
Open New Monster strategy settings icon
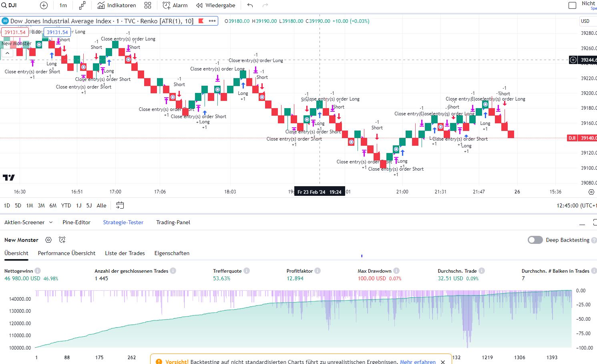pyautogui.click(x=48, y=240)
